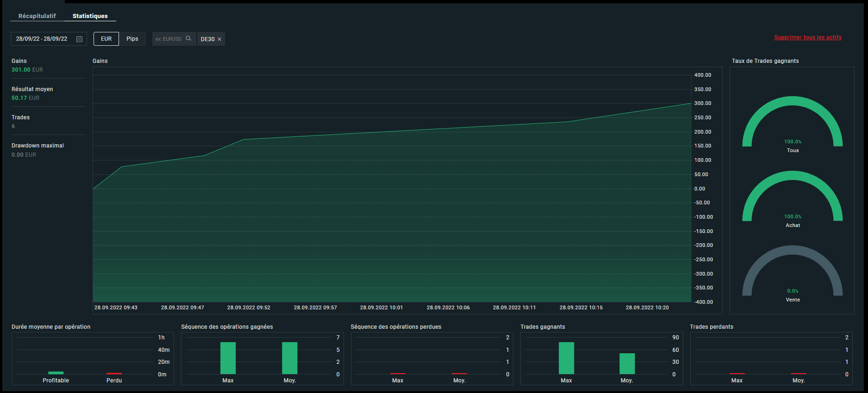The height and width of the screenshot is (393, 868).
Task: Click the Achat win rate gauge
Action: [793, 196]
